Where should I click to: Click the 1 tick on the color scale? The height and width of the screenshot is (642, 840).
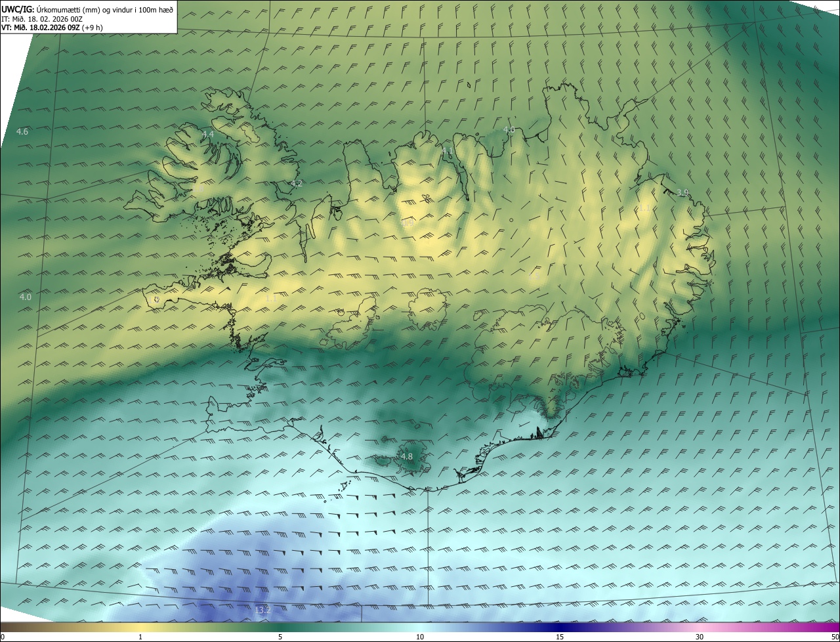[140, 637]
